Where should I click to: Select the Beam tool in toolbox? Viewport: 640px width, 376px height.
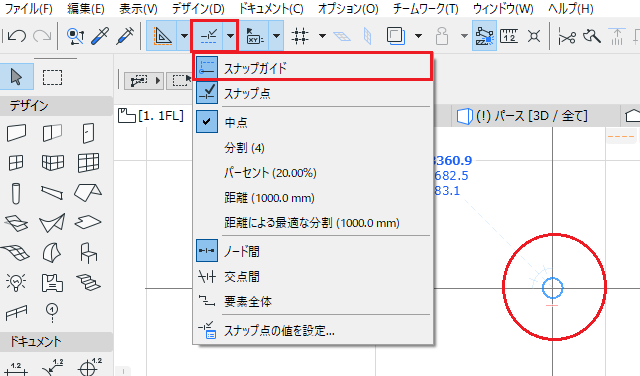coord(52,192)
